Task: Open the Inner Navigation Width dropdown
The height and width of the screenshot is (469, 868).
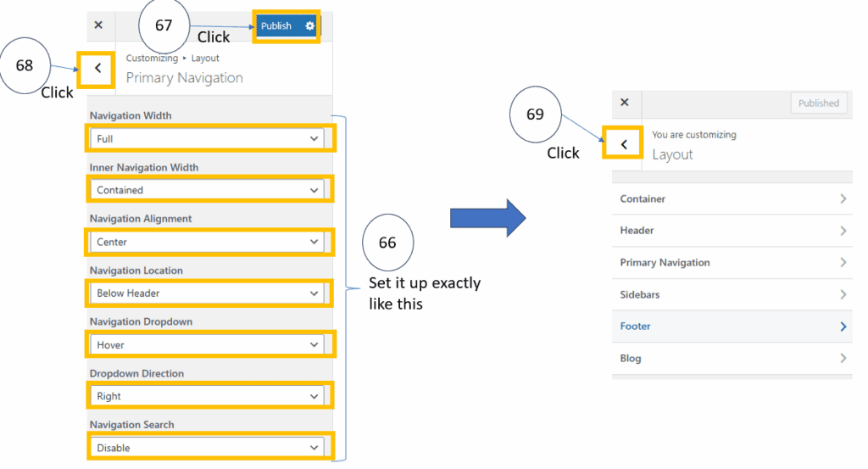Action: click(x=207, y=190)
